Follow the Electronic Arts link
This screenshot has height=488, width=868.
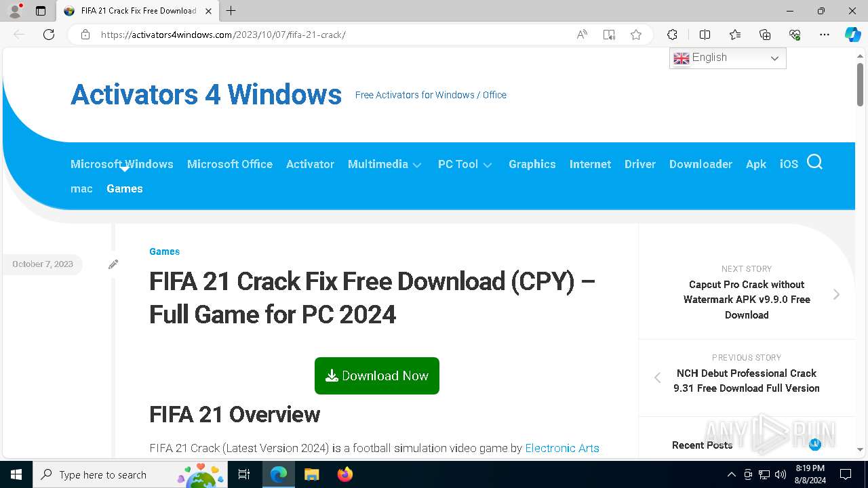562,448
